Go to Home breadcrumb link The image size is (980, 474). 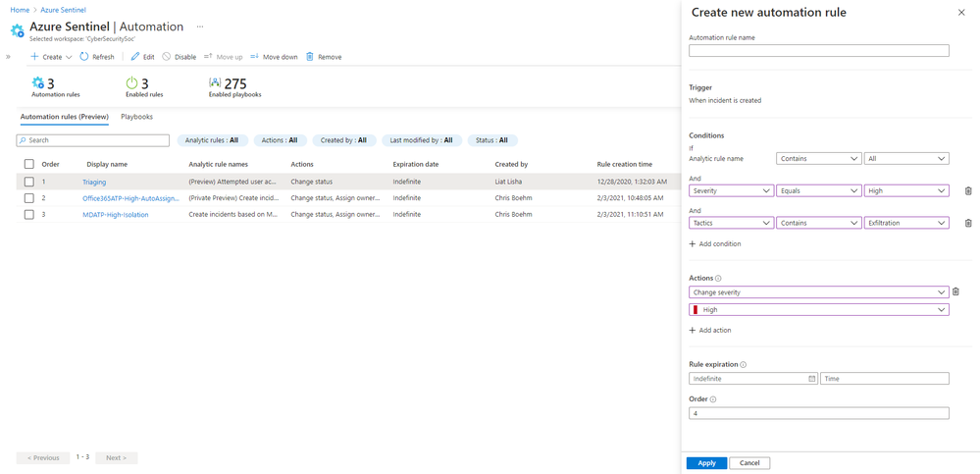click(20, 10)
